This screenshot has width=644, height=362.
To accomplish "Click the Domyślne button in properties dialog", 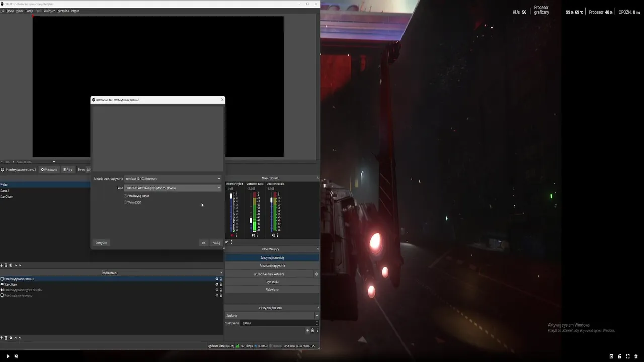I will tap(101, 243).
